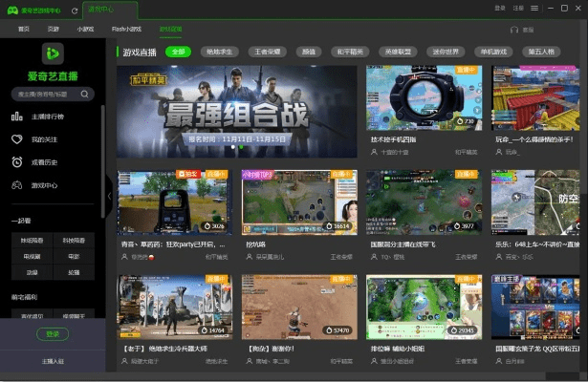Click the refresh icon beside the title

pyautogui.click(x=75, y=11)
